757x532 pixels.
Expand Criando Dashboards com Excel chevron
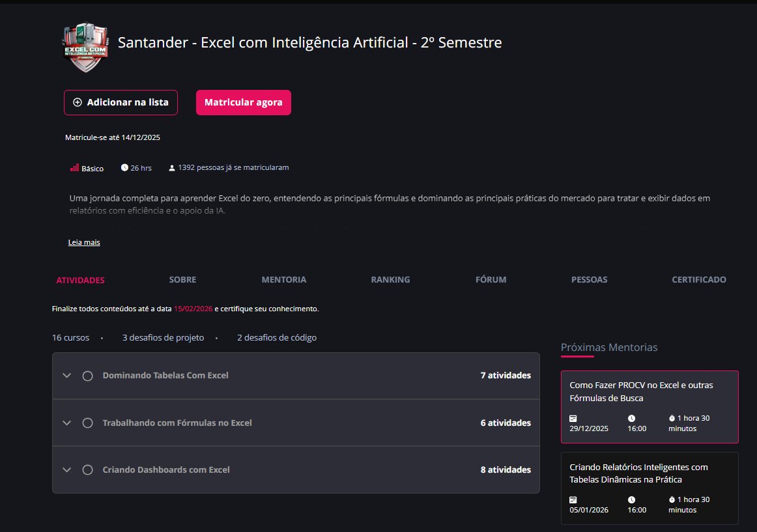(66, 469)
